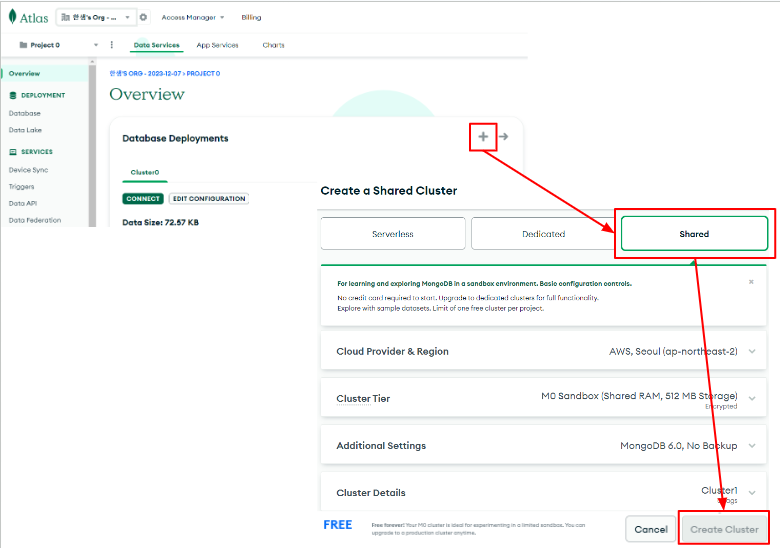This screenshot has width=780, height=548.
Task: Expand the Cluster Details section
Action: pyautogui.click(x=752, y=493)
